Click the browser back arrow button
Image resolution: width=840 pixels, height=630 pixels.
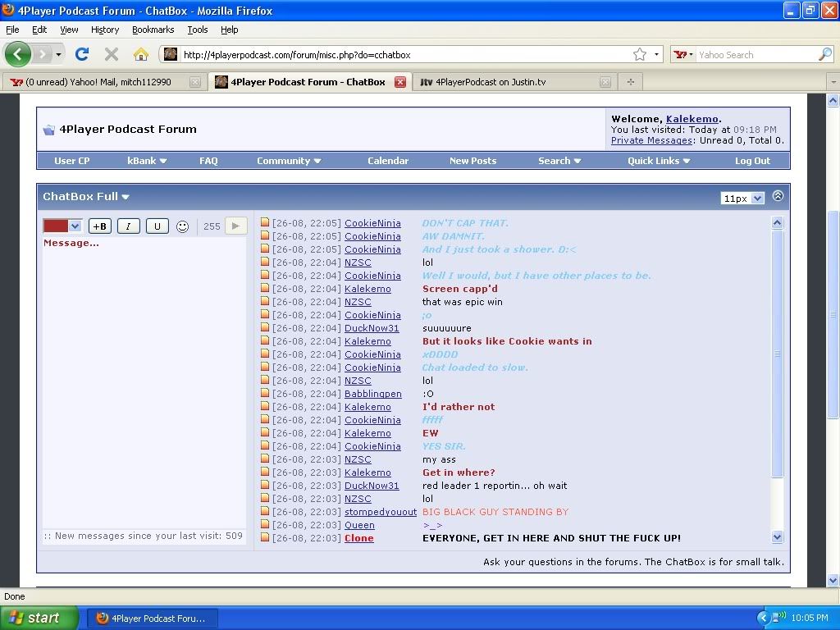[x=18, y=54]
